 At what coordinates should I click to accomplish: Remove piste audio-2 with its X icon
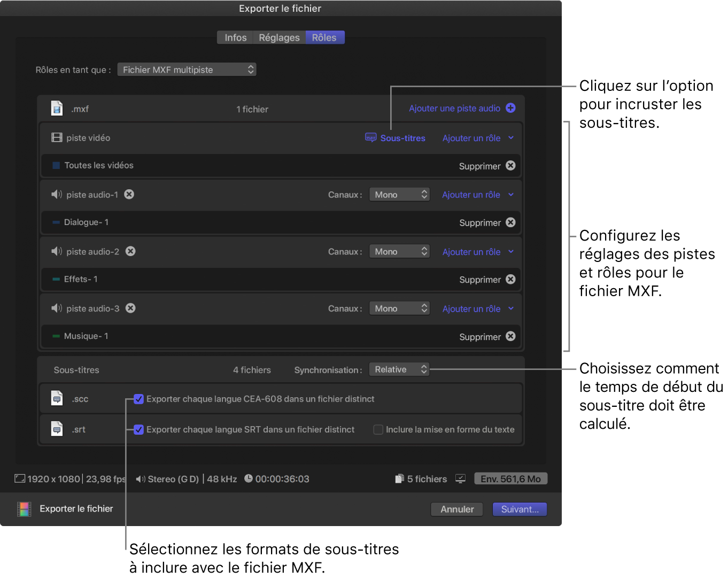tap(130, 251)
